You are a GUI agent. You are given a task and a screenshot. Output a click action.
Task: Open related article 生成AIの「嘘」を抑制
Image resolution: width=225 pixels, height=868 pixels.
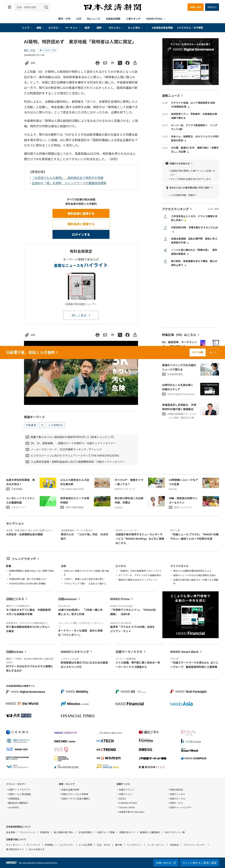click(x=69, y=183)
